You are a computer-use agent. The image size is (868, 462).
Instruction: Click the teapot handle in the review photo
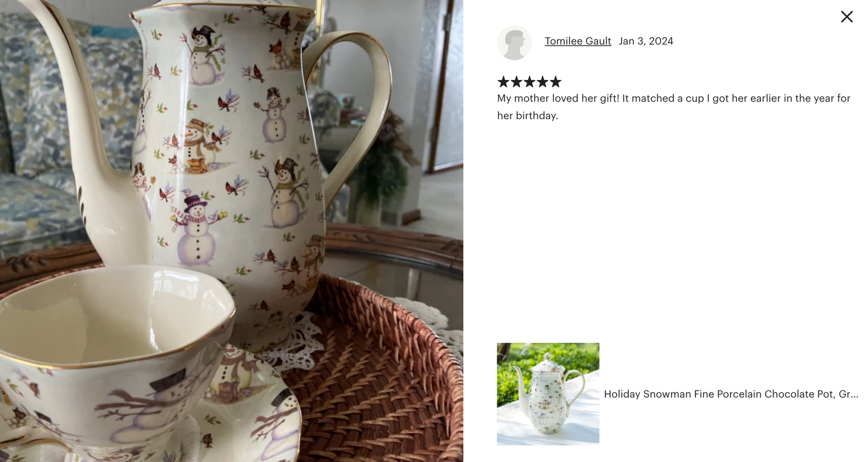[x=360, y=108]
